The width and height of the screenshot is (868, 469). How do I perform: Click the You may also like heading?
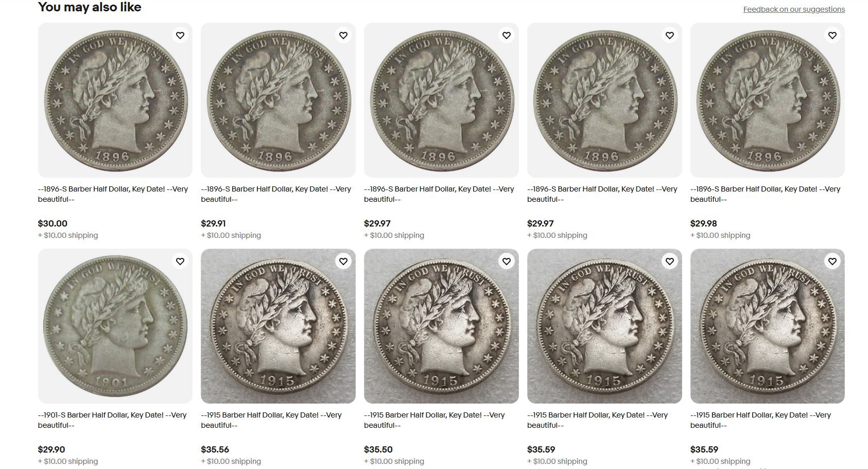coord(90,7)
